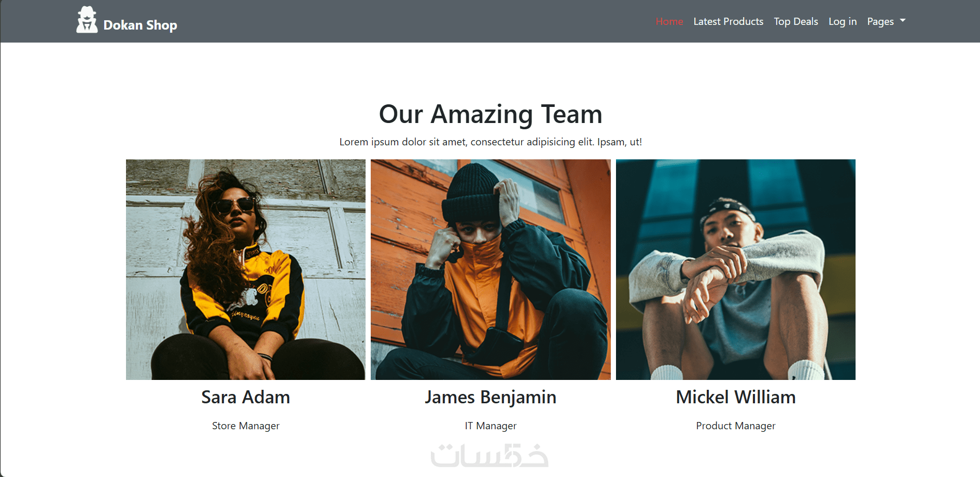Click the Lorem ipsum subtitle paragraph

pyautogui.click(x=491, y=142)
